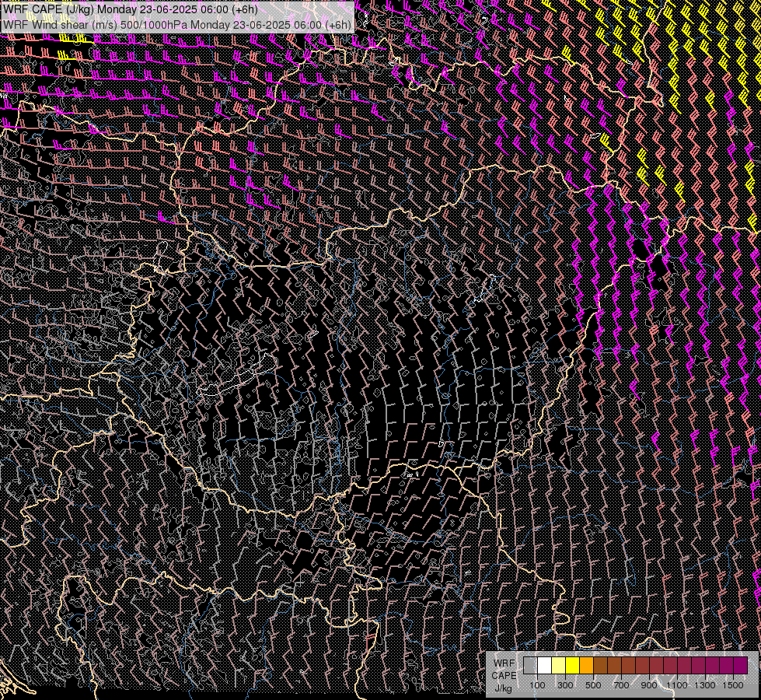Click the 1500 legend value
Image resolution: width=761 pixels, height=700 pixels.
point(733,685)
